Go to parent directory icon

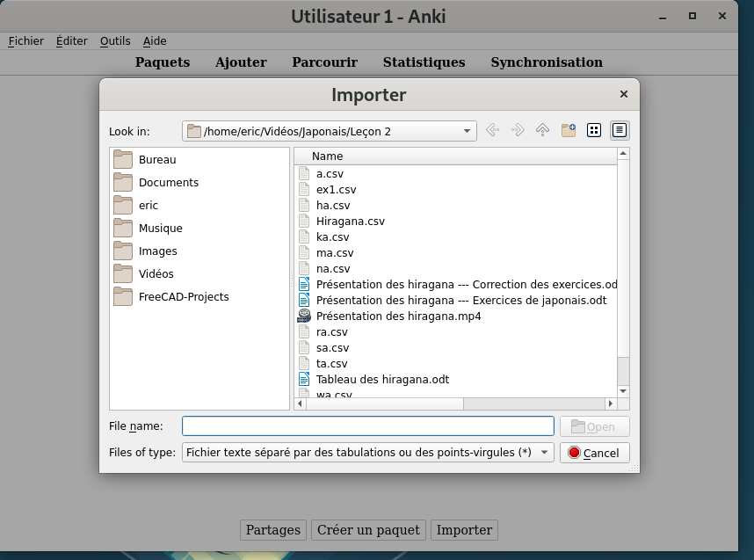click(x=542, y=130)
